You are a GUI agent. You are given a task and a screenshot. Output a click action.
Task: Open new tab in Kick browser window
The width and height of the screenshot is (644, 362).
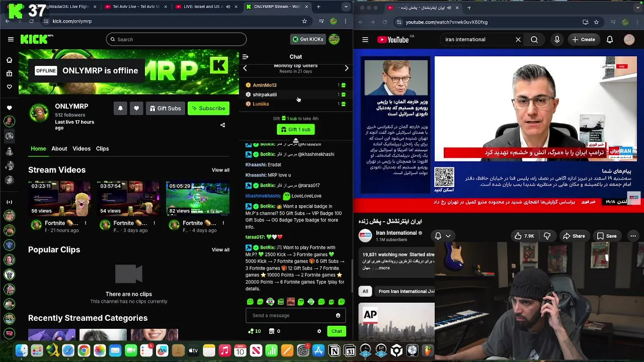318,7
